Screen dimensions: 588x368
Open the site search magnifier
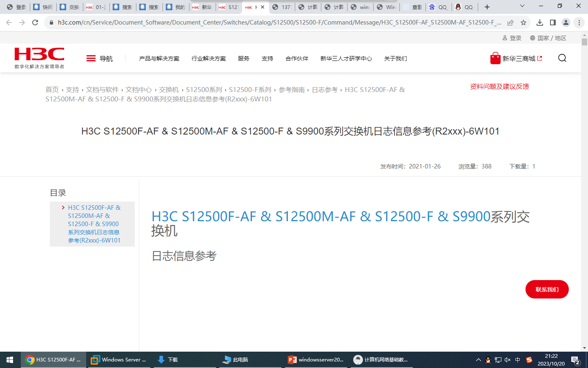point(562,58)
